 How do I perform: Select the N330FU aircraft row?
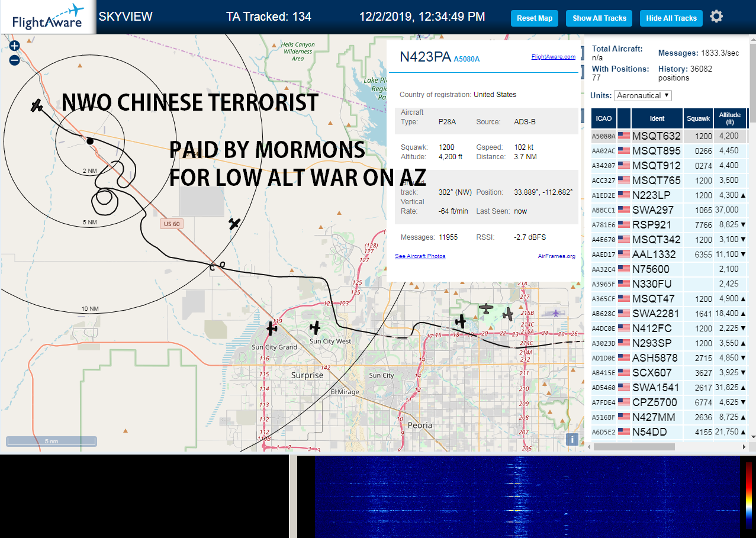pos(669,284)
